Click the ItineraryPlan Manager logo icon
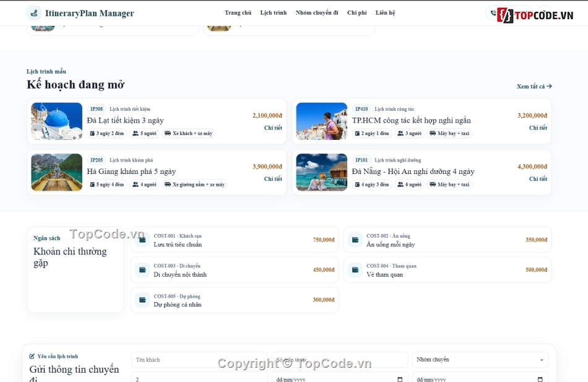 coord(34,13)
